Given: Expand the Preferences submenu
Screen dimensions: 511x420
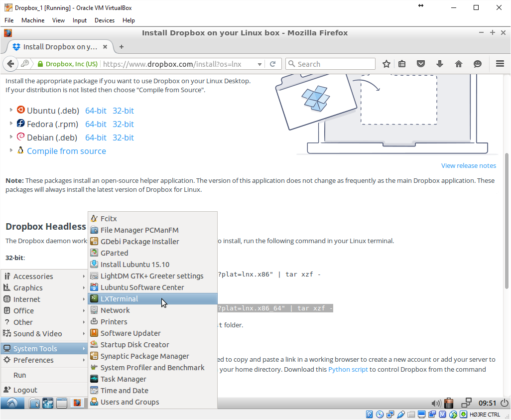Looking at the screenshot, I should (44, 360).
